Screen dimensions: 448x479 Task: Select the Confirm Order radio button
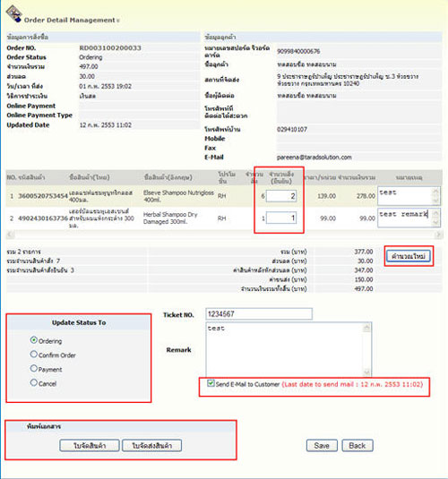tap(34, 355)
